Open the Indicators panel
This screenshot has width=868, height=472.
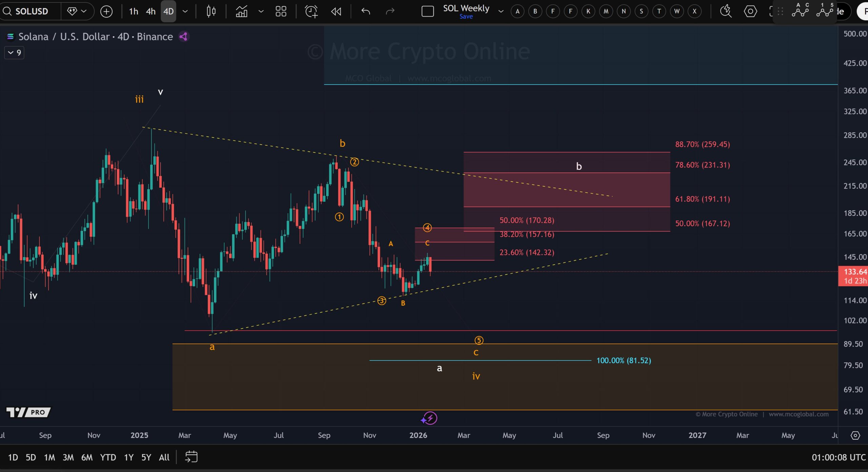click(242, 11)
